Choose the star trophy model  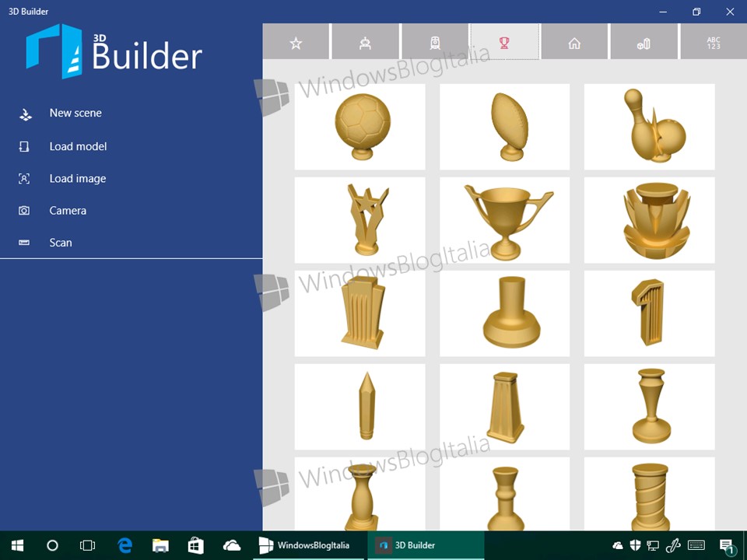[x=359, y=220]
